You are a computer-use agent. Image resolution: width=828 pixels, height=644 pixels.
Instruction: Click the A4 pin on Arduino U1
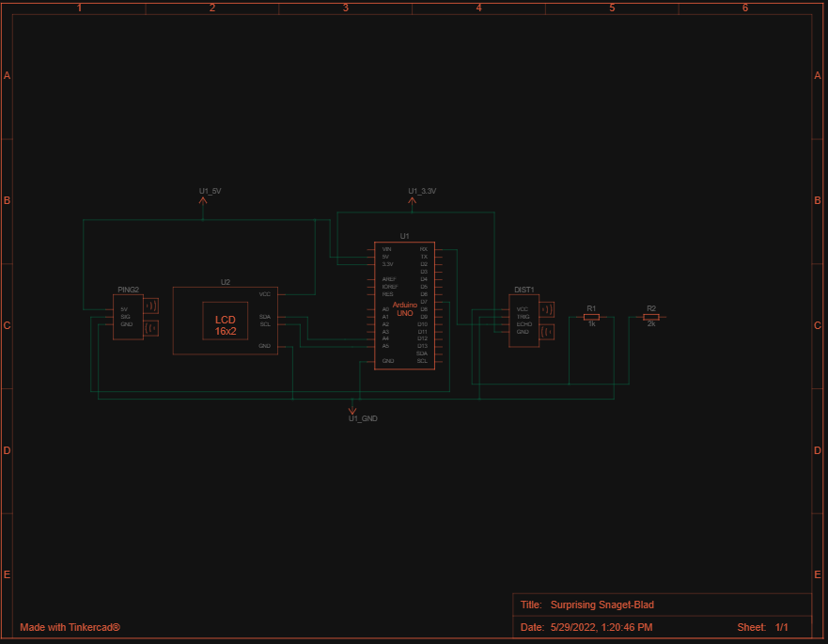[385, 338]
